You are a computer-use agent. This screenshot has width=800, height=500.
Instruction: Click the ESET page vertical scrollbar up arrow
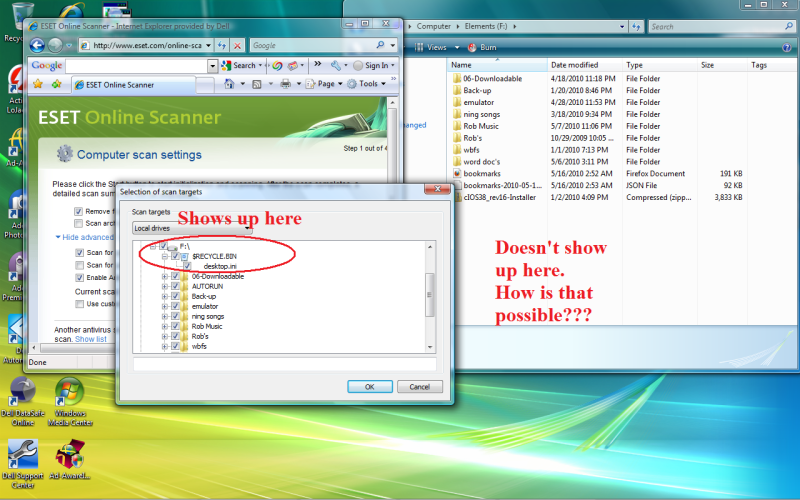[x=392, y=103]
